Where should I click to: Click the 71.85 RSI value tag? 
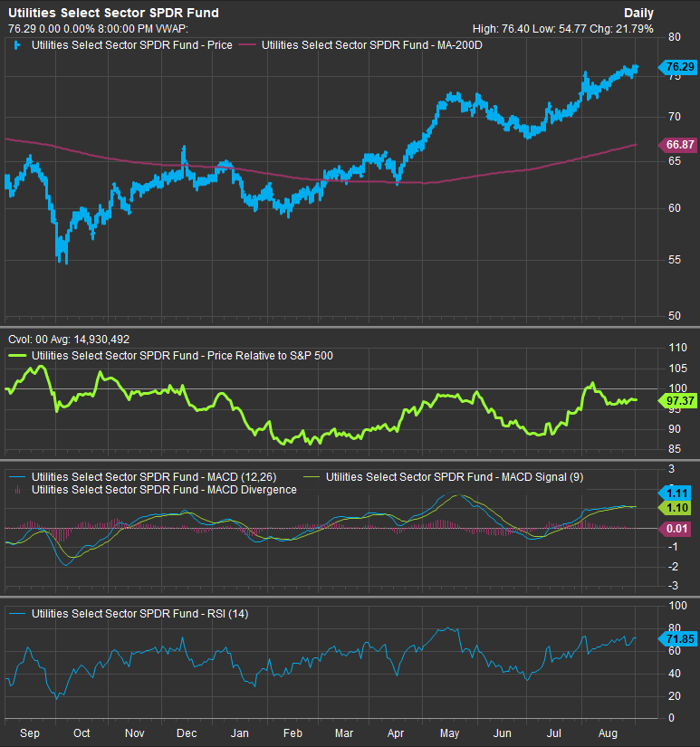point(677,639)
